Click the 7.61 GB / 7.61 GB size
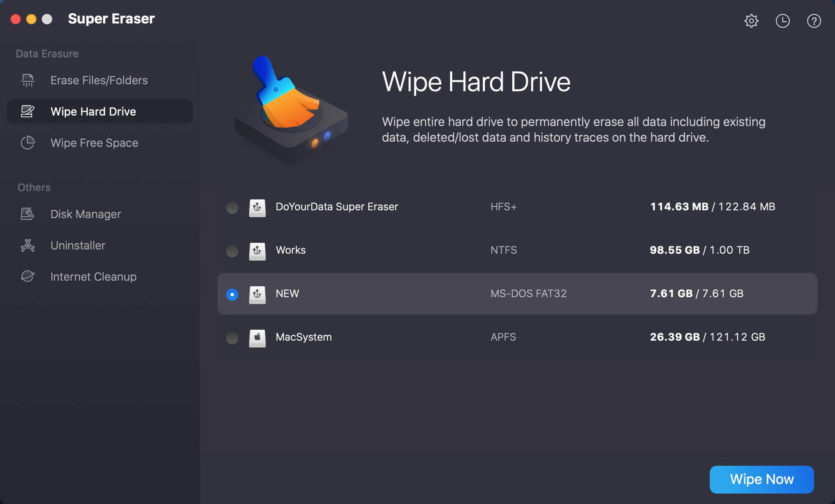835x504 pixels. pyautogui.click(x=697, y=294)
